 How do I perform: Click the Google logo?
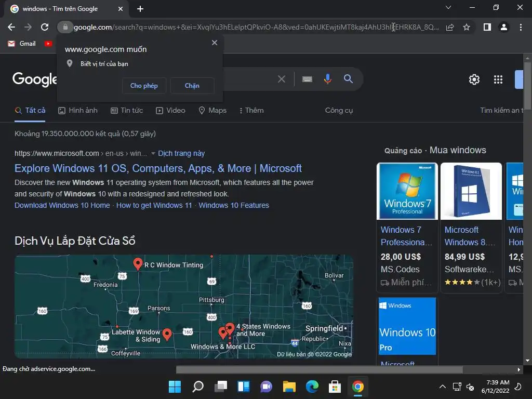[35, 79]
